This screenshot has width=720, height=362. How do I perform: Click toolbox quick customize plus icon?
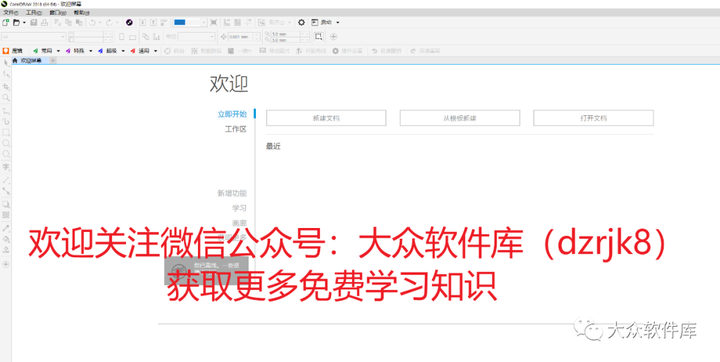(6, 264)
